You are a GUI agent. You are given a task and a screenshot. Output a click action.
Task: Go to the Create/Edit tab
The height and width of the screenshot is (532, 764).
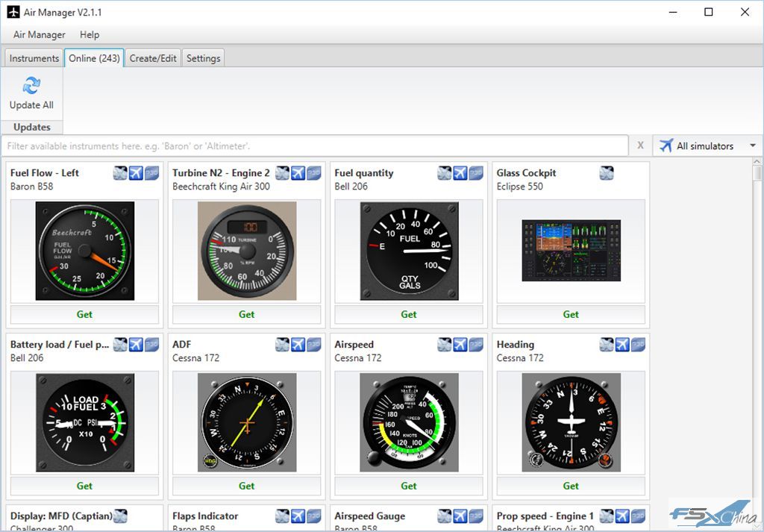(153, 58)
